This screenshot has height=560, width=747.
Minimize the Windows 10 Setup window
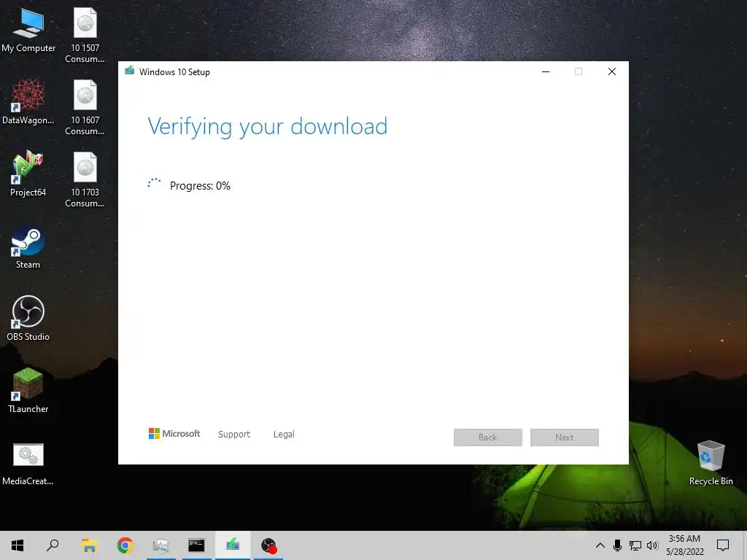coord(546,71)
